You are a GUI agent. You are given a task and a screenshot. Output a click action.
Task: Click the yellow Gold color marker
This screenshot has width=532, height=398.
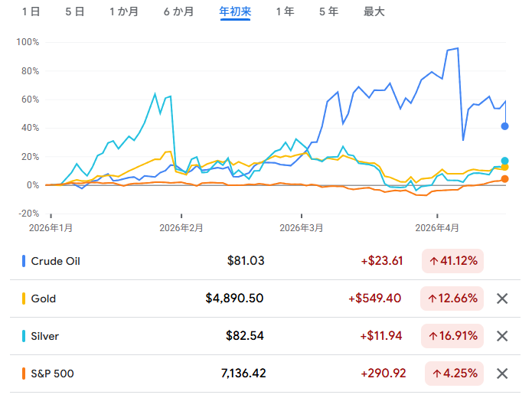pos(24,298)
